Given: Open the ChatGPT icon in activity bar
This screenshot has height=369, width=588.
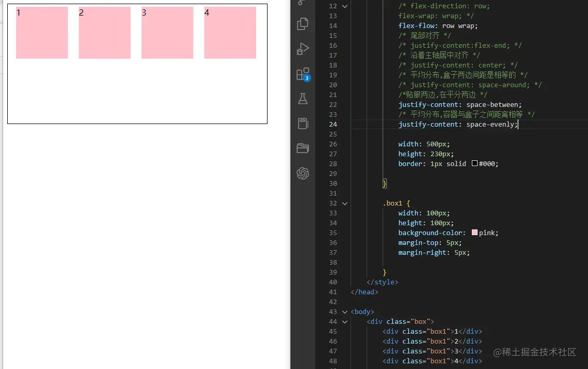Looking at the screenshot, I should 303,173.
